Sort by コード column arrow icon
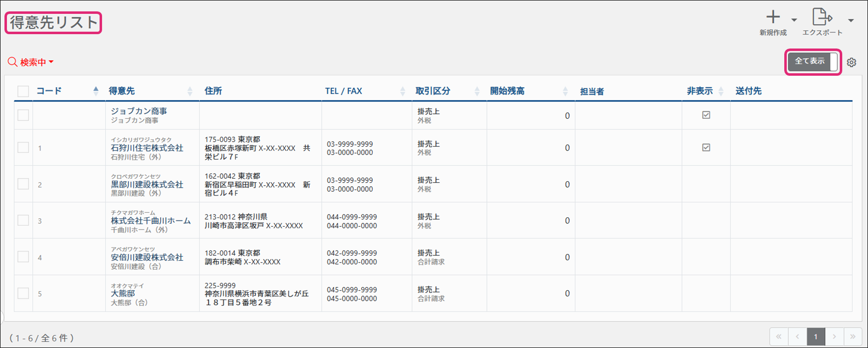Viewport: 868px width, 348px height. [96, 91]
